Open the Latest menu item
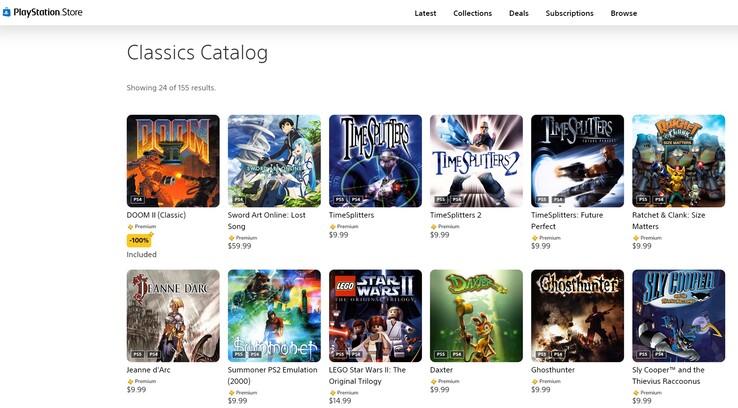 point(425,13)
